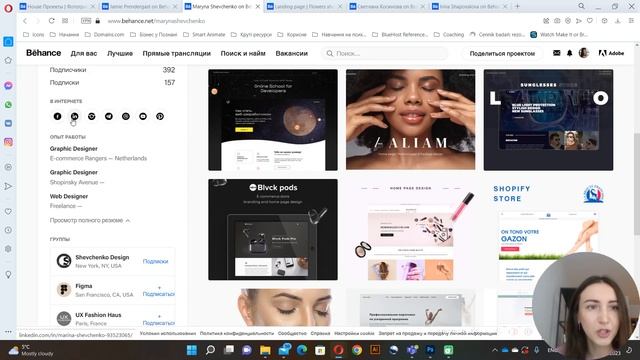Open Прямые трансляции menu item
640x360 pixels.
point(177,53)
